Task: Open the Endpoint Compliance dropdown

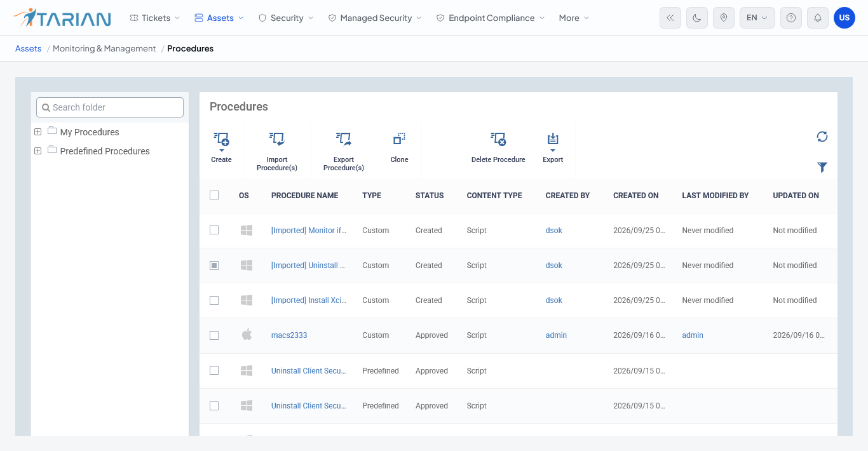Action: point(491,18)
